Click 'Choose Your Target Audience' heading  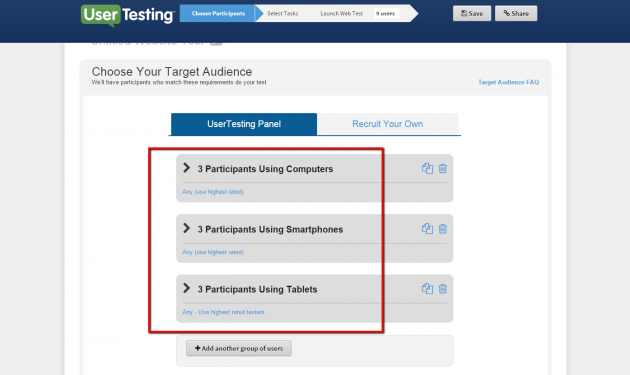pyautogui.click(x=172, y=72)
